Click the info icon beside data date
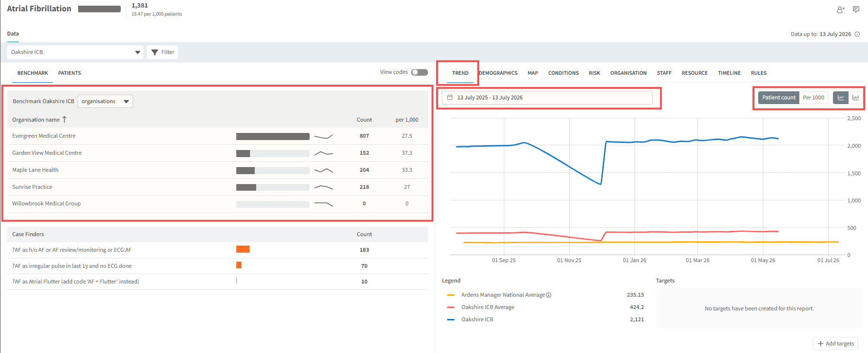 pos(857,34)
